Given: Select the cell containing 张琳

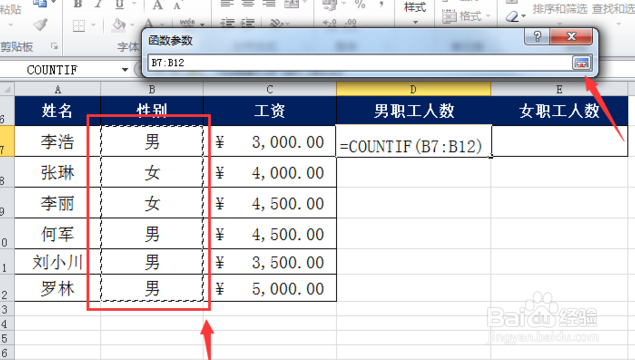Looking at the screenshot, I should pos(58,173).
